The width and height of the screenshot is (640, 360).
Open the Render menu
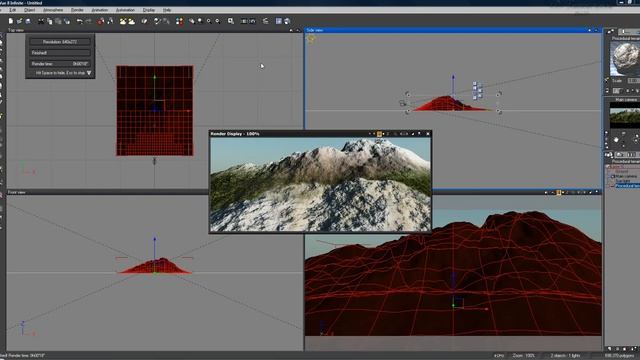(77, 10)
